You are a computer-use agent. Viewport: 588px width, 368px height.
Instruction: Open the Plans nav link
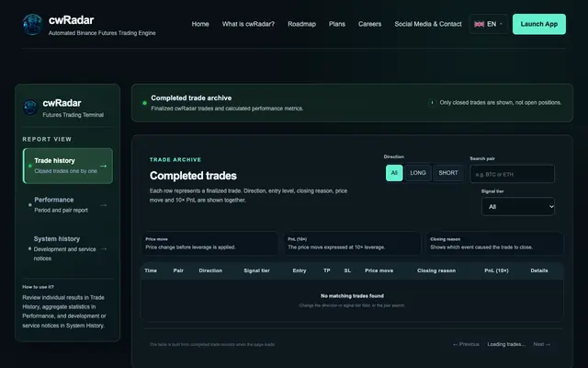337,24
